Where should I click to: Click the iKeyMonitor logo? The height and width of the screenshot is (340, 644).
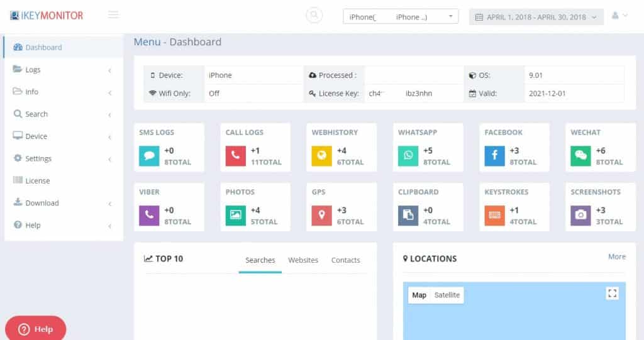coord(47,16)
